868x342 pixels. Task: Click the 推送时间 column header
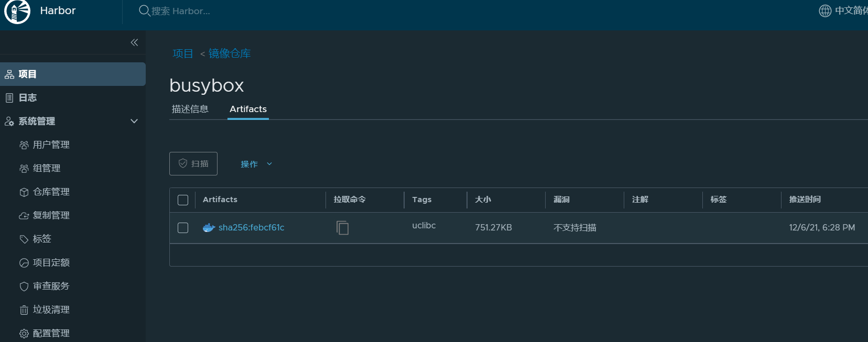[805, 200]
